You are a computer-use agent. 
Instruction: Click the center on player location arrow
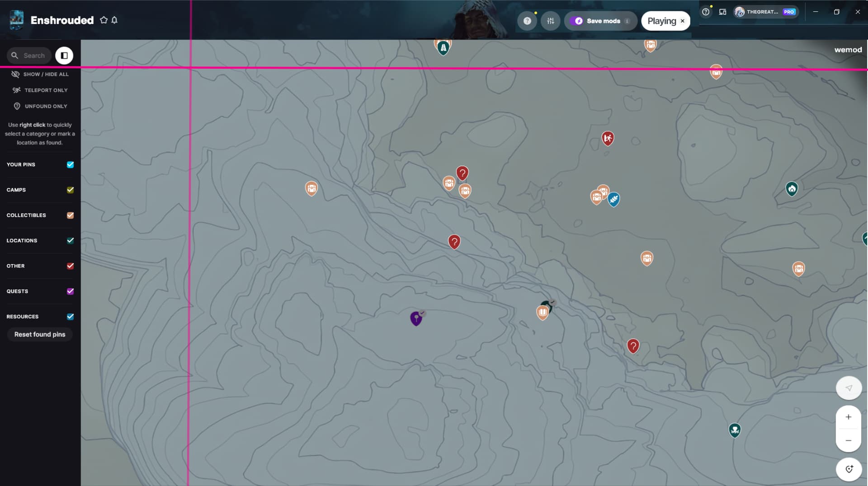(849, 388)
